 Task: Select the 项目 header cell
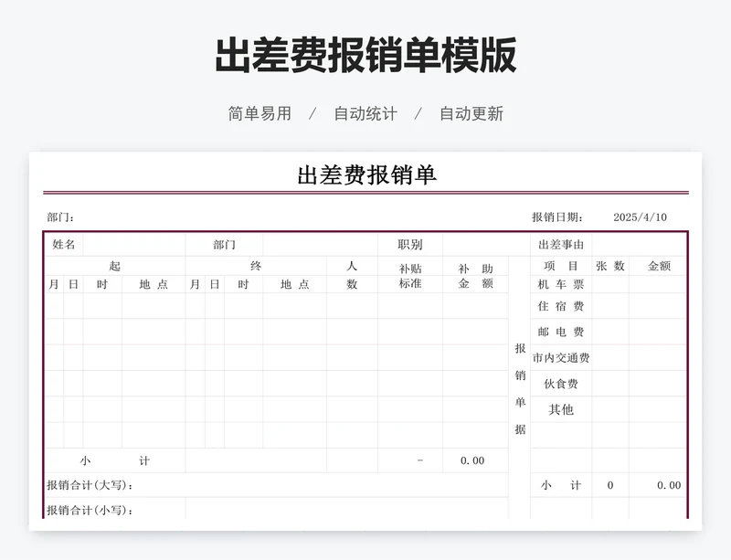coord(561,266)
